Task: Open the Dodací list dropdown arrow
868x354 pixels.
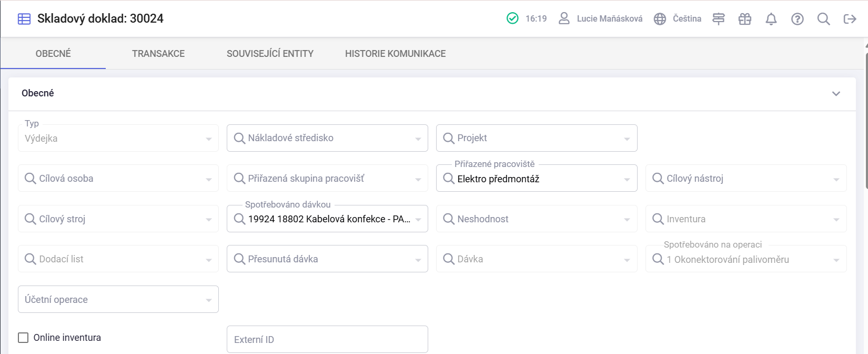Action: coord(209,260)
